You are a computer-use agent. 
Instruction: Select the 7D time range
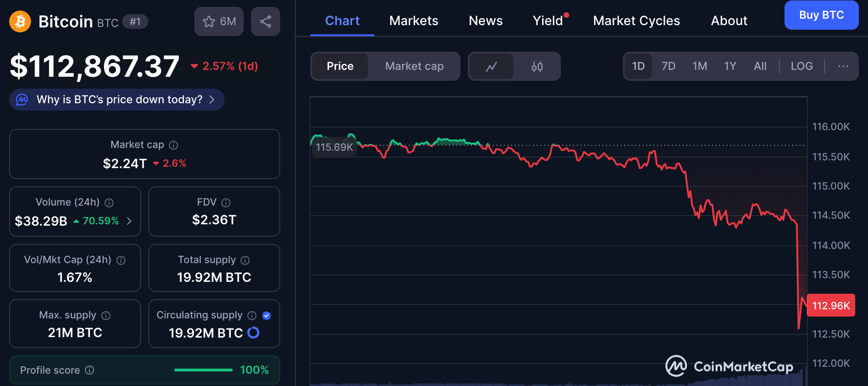668,67
